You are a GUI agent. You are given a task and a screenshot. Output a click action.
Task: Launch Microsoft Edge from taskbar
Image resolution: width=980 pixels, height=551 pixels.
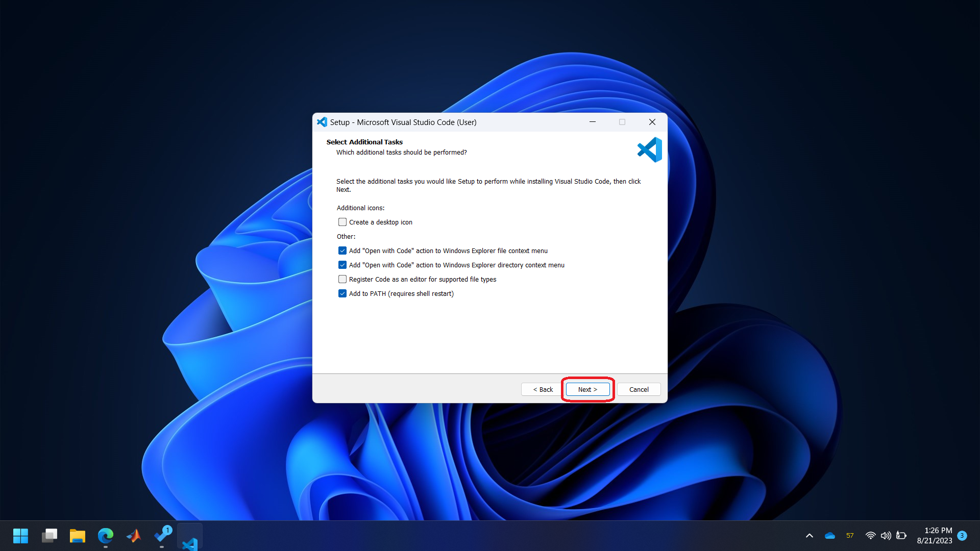pyautogui.click(x=106, y=536)
